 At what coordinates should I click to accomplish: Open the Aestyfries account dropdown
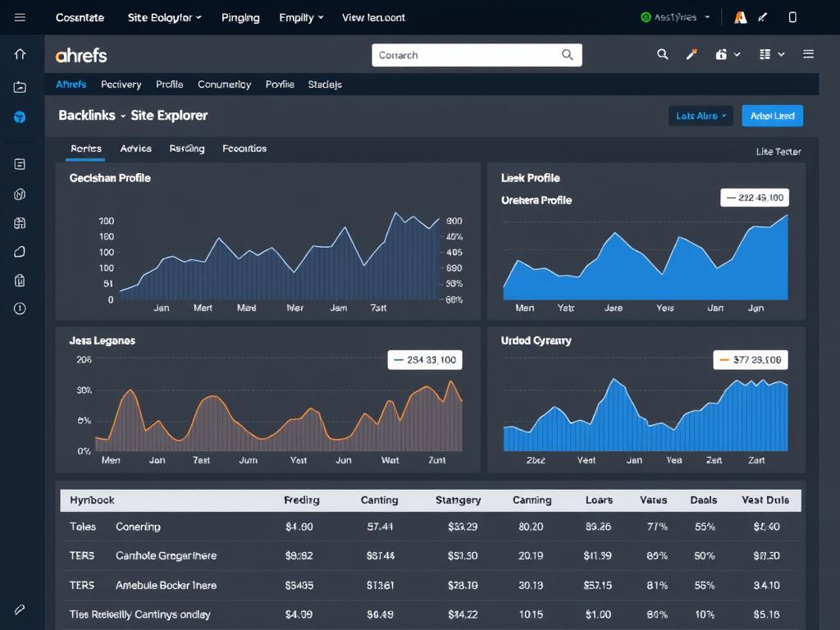point(675,17)
